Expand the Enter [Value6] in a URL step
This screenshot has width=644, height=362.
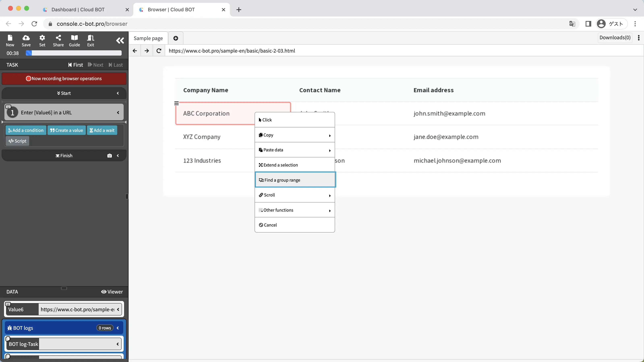pos(118,112)
